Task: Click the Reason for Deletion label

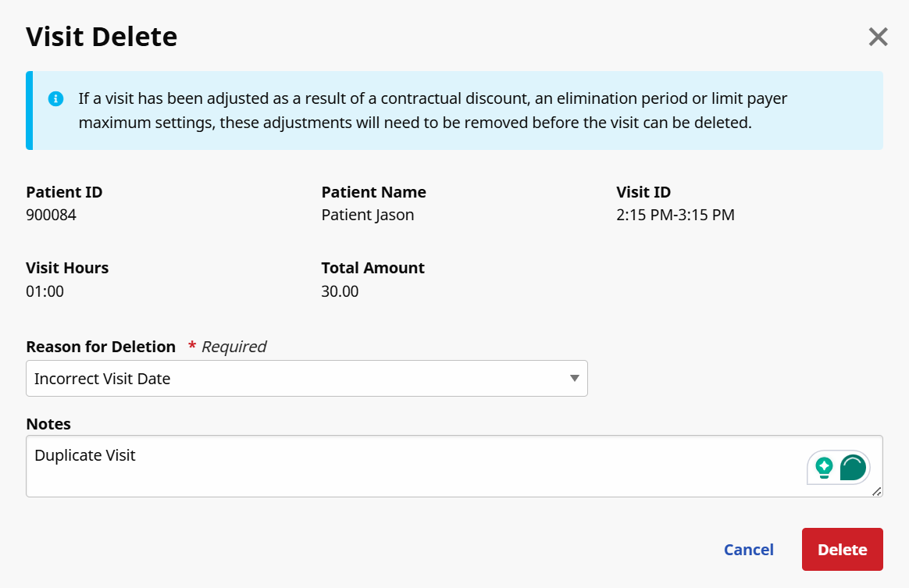Action: (101, 347)
